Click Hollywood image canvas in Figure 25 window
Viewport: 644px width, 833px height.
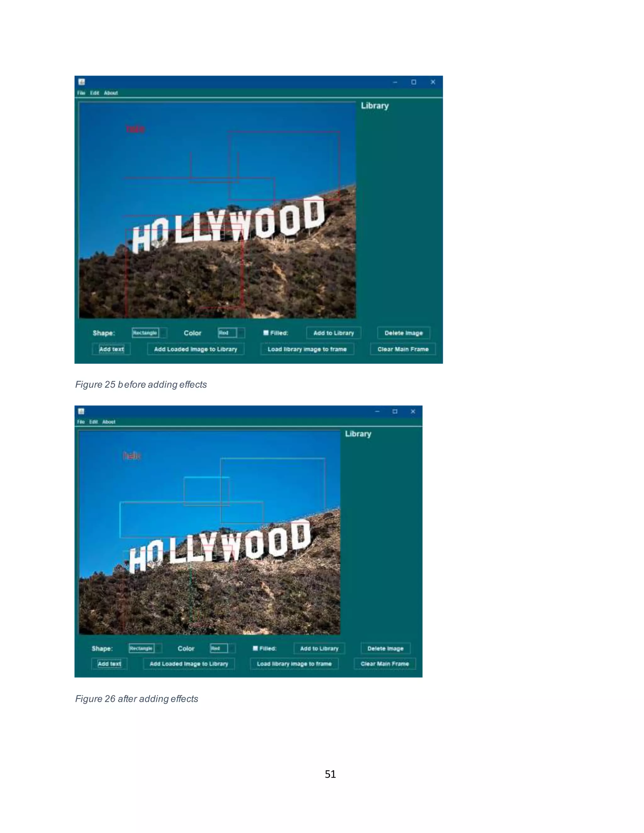tap(218, 210)
